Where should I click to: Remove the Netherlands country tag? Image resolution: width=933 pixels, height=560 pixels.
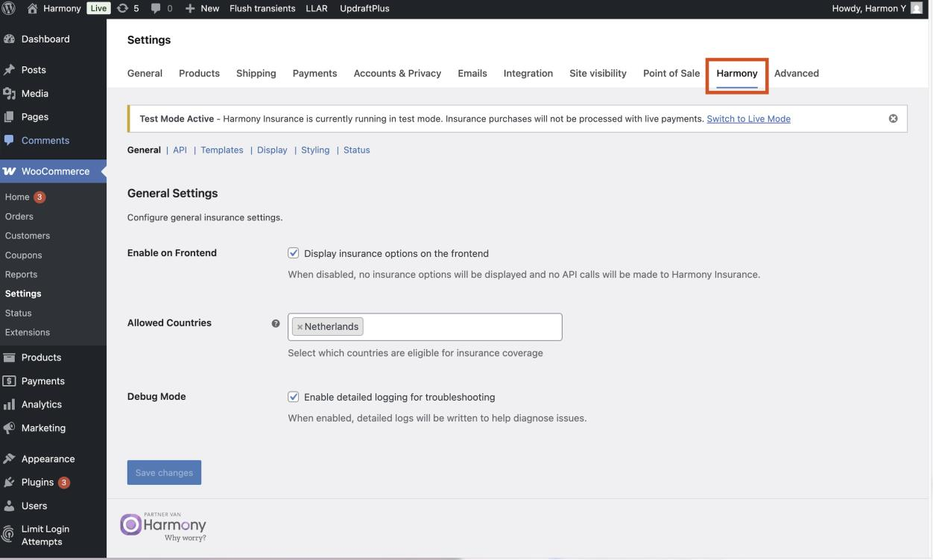point(300,327)
